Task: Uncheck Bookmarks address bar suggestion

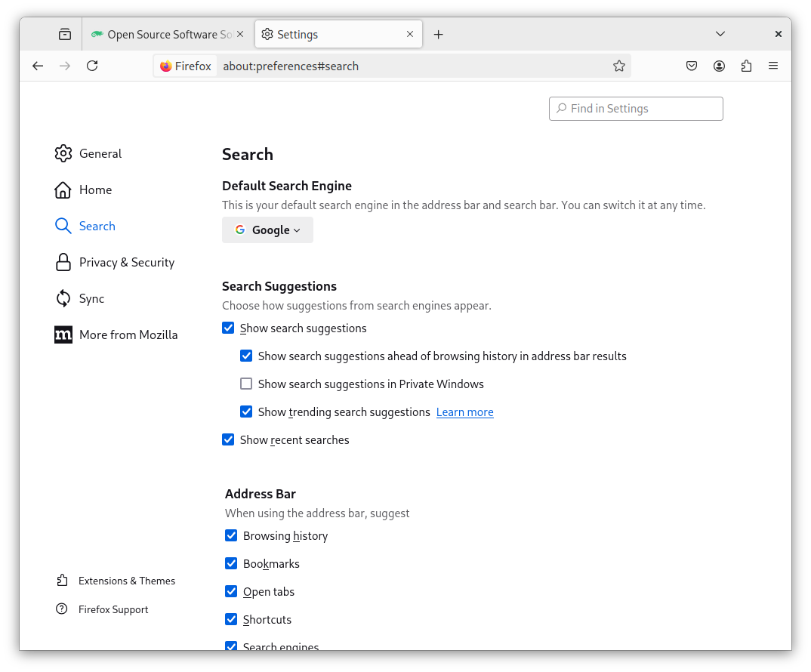Action: (x=231, y=563)
